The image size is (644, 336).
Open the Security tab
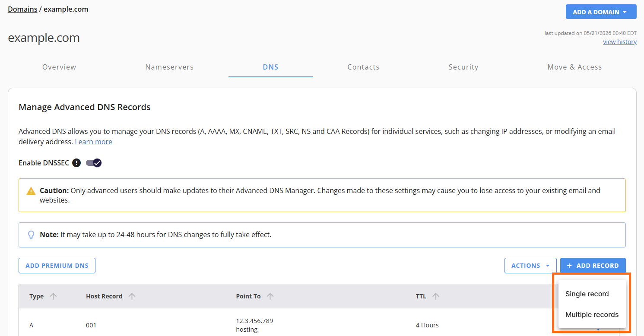pos(463,67)
